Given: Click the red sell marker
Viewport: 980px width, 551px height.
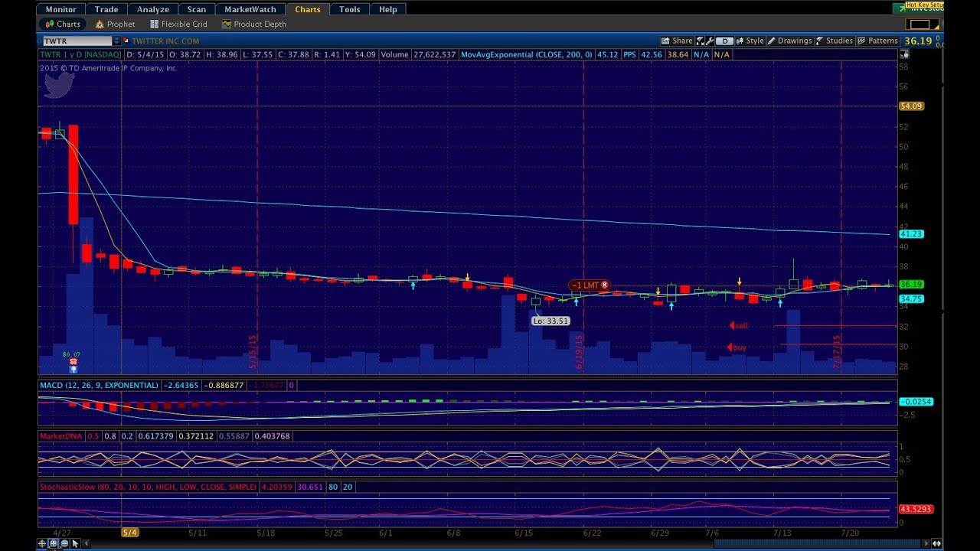Looking at the screenshot, I should pyautogui.click(x=739, y=326).
